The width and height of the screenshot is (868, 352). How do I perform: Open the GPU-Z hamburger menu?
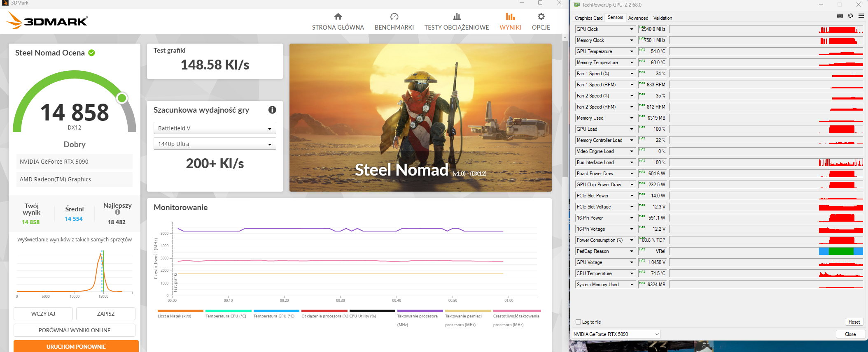861,16
